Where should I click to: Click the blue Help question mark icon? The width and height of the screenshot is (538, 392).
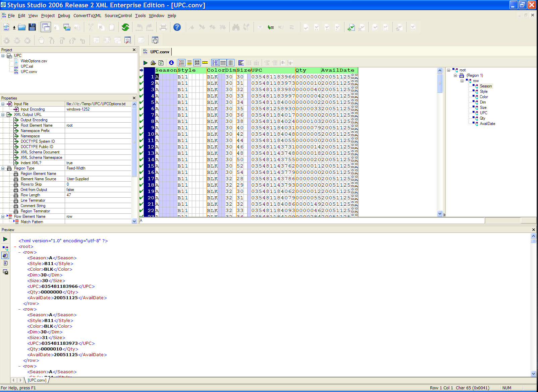[x=177, y=27]
